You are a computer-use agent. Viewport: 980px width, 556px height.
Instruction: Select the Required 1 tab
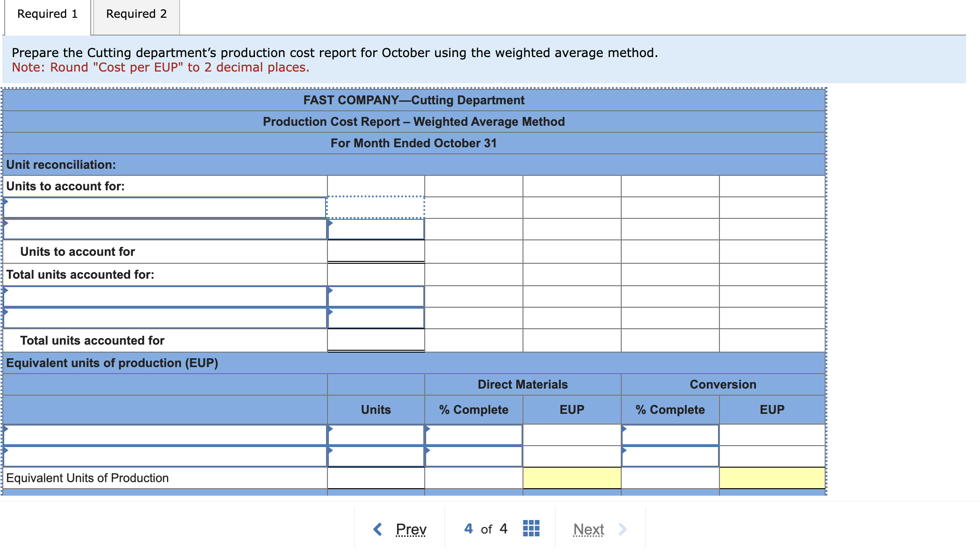pos(47,14)
